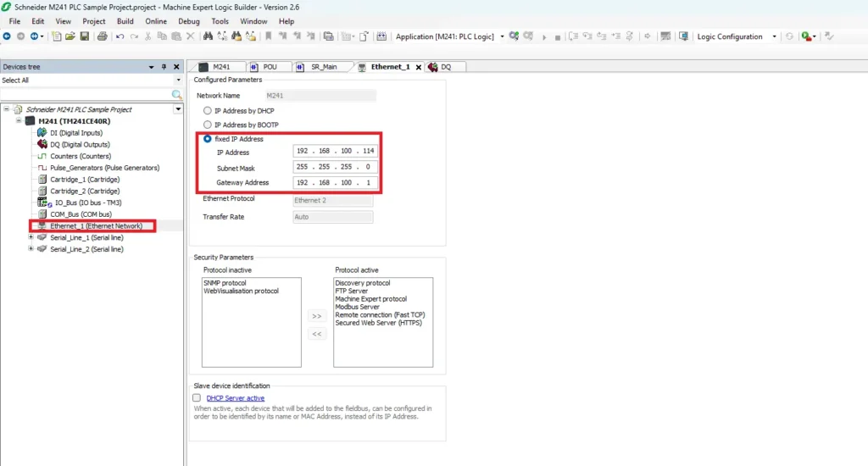Viewport: 868px width, 466px height.
Task: Open Devices tree panel options dropdown arrow
Action: (151, 67)
